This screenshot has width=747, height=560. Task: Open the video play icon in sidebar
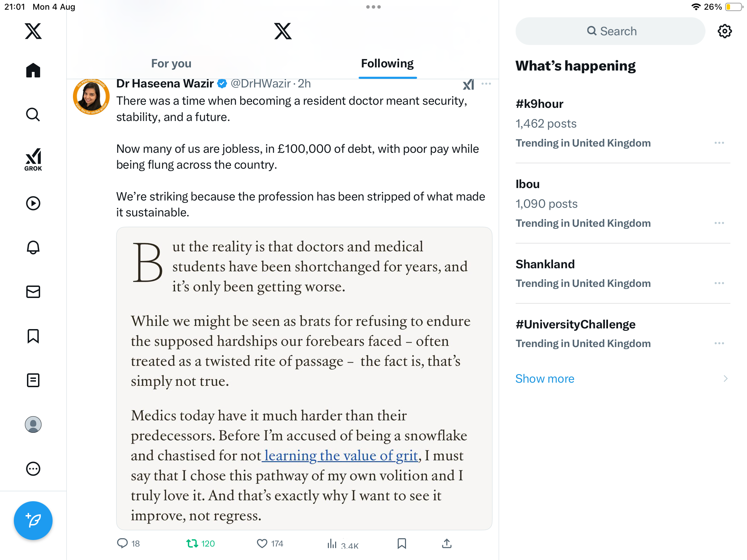tap(33, 203)
